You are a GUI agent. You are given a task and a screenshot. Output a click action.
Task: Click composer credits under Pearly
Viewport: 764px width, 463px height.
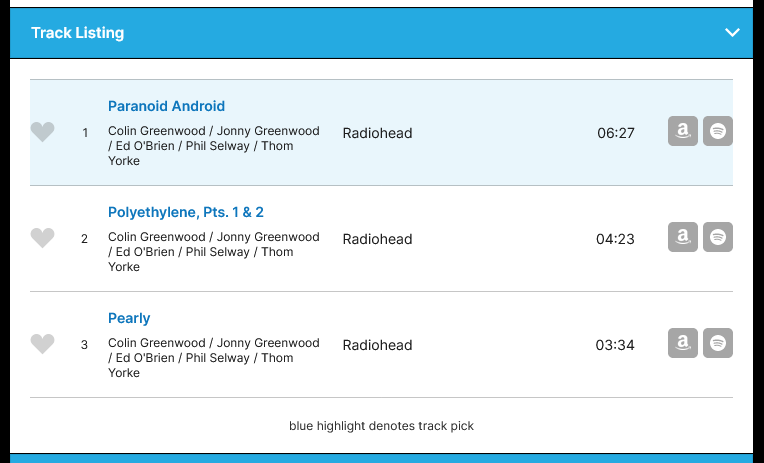(213, 358)
